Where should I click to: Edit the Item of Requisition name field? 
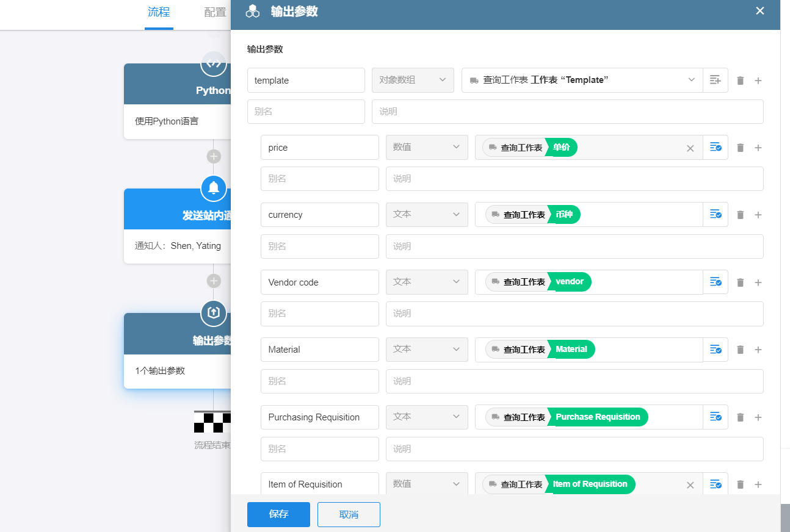tap(320, 484)
